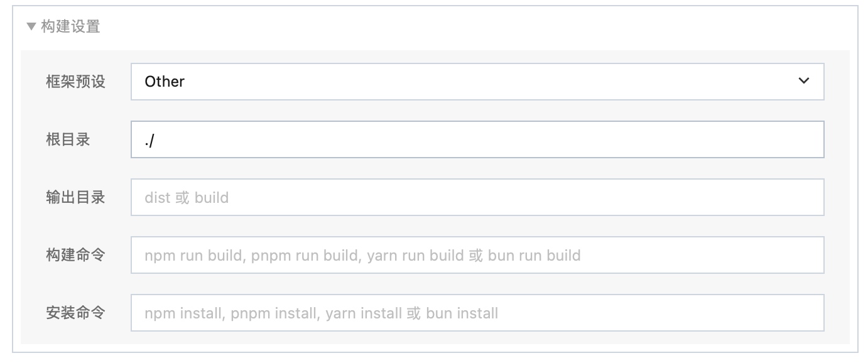Collapse the 构建设置 disclosure triangle
This screenshot has width=868, height=363.
pos(31,27)
